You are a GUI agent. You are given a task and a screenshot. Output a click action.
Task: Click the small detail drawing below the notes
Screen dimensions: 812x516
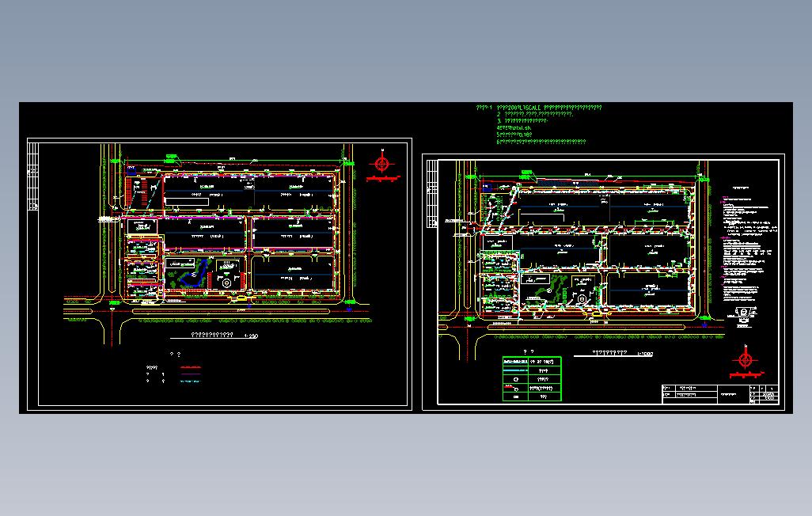744,316
